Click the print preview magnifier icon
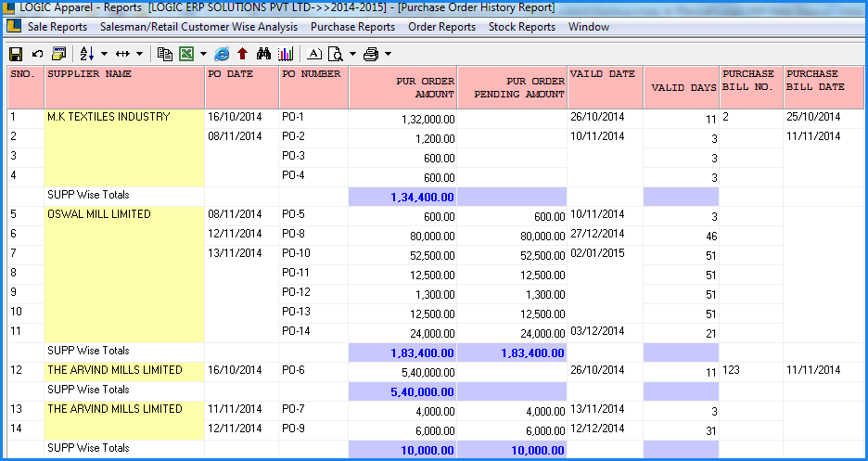This screenshot has height=461, width=868. [336, 54]
